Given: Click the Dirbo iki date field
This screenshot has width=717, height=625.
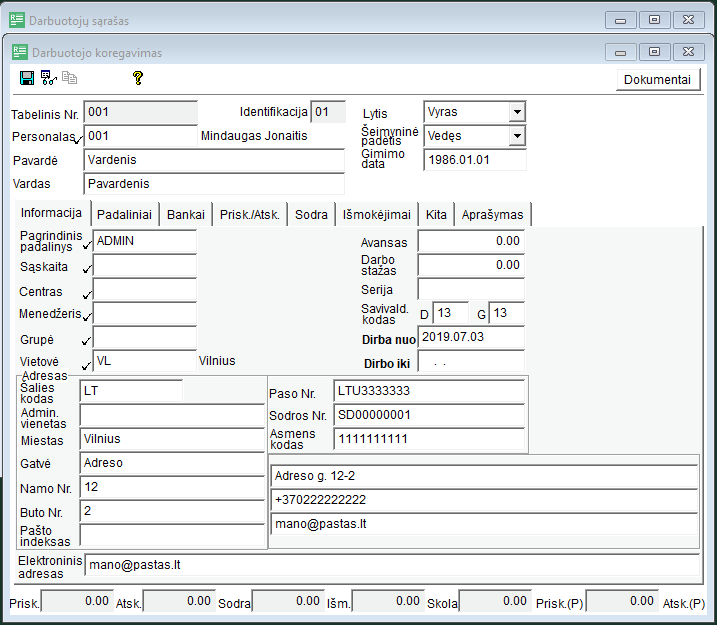Looking at the screenshot, I should point(471,361).
